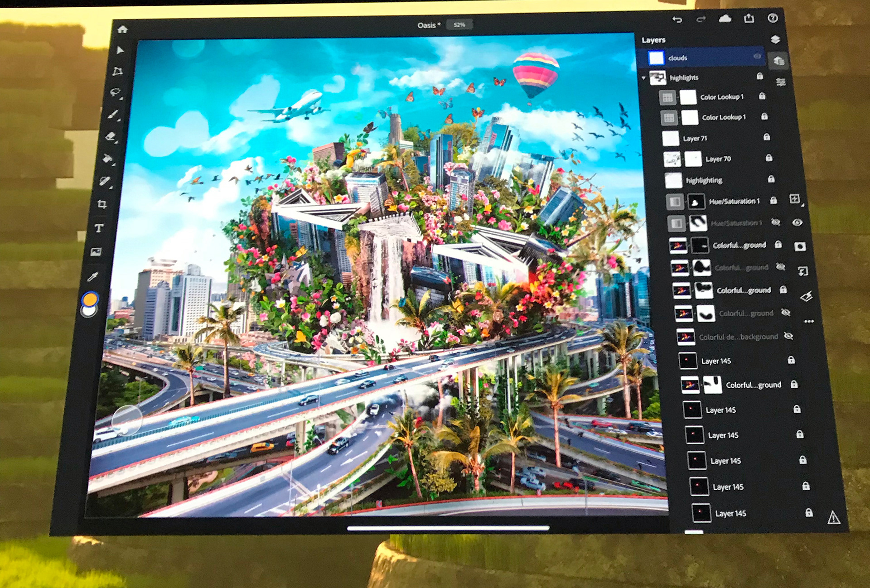Screen dimensions: 870x588
Task: Click the Undo arrow
Action: 677,19
